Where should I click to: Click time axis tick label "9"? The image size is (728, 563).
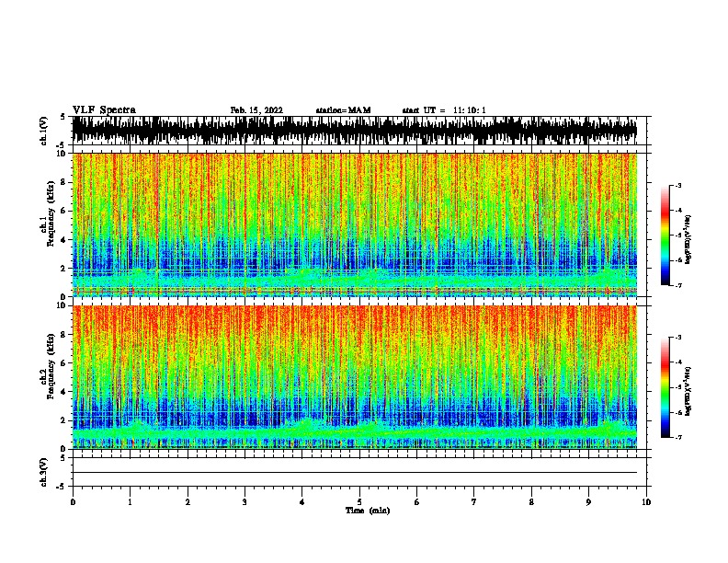[x=588, y=501]
